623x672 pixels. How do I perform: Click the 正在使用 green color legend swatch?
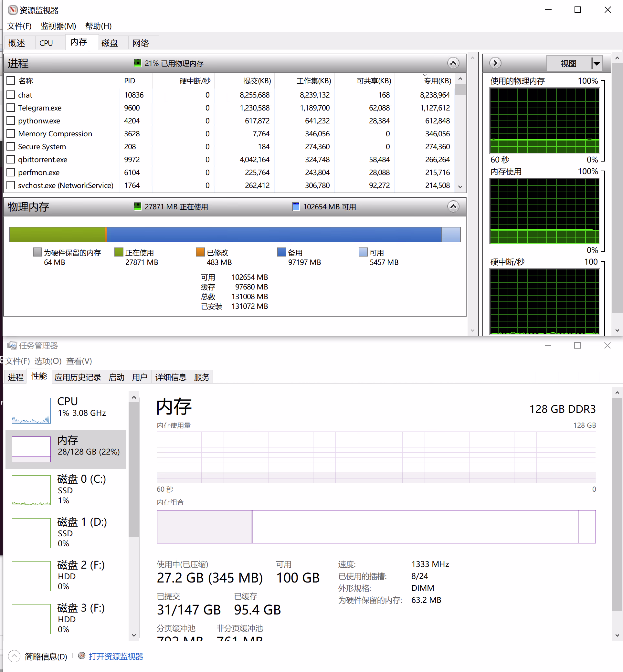[x=119, y=252]
